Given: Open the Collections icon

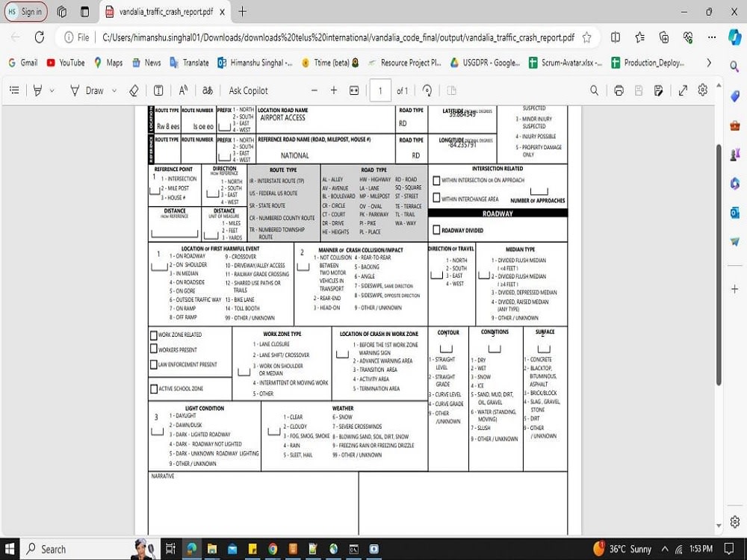Looking at the screenshot, I should point(664,37).
